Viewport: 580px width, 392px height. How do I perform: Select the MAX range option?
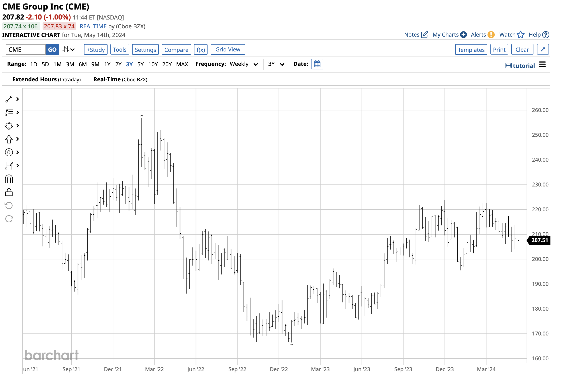[182, 64]
